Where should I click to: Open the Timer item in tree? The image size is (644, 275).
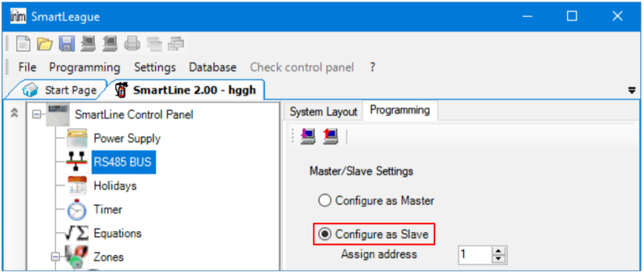[x=107, y=210]
